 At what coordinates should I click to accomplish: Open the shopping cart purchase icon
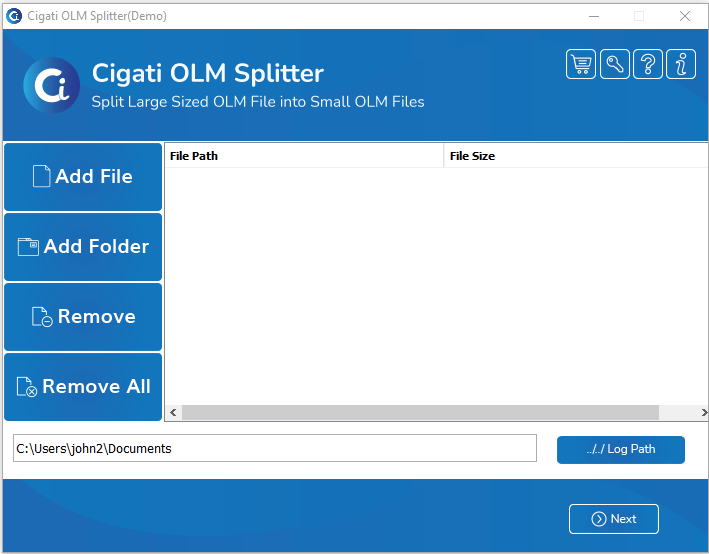point(581,64)
